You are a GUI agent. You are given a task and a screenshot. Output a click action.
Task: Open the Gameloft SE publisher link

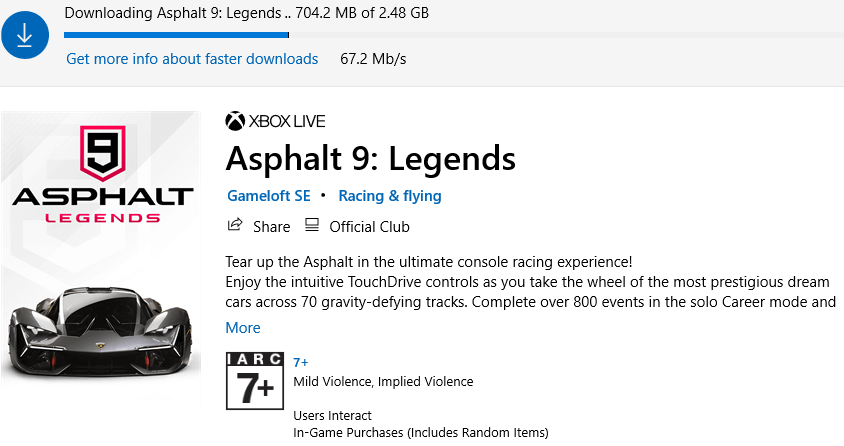[x=269, y=196]
